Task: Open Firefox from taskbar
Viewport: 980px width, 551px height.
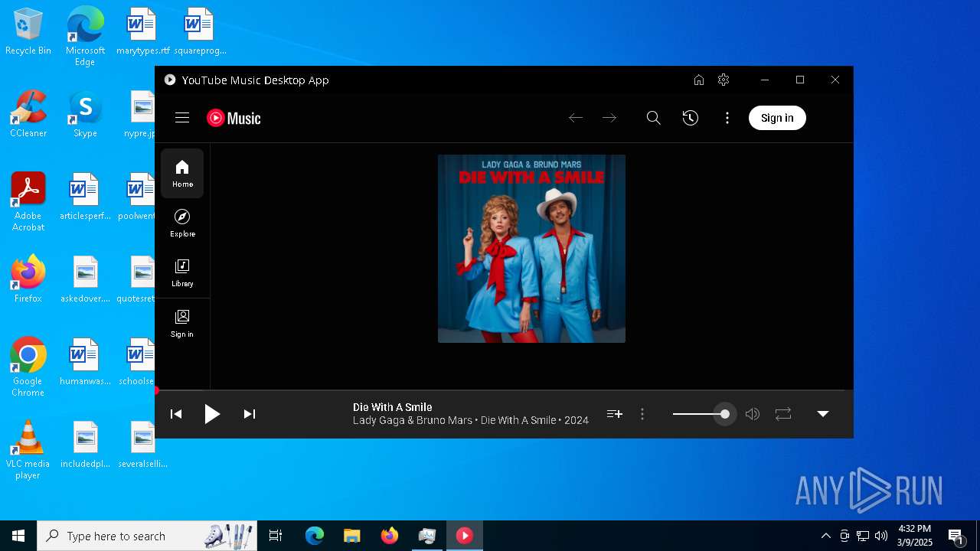Action: click(390, 536)
